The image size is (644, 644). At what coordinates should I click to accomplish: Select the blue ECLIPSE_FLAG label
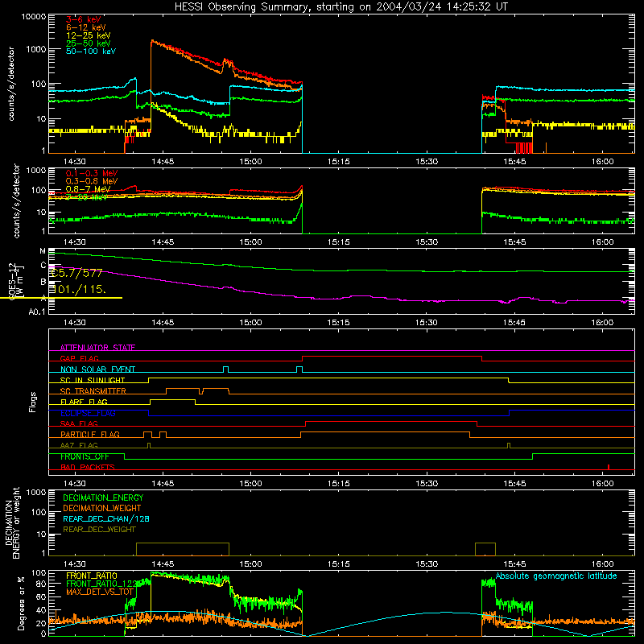[x=88, y=413]
